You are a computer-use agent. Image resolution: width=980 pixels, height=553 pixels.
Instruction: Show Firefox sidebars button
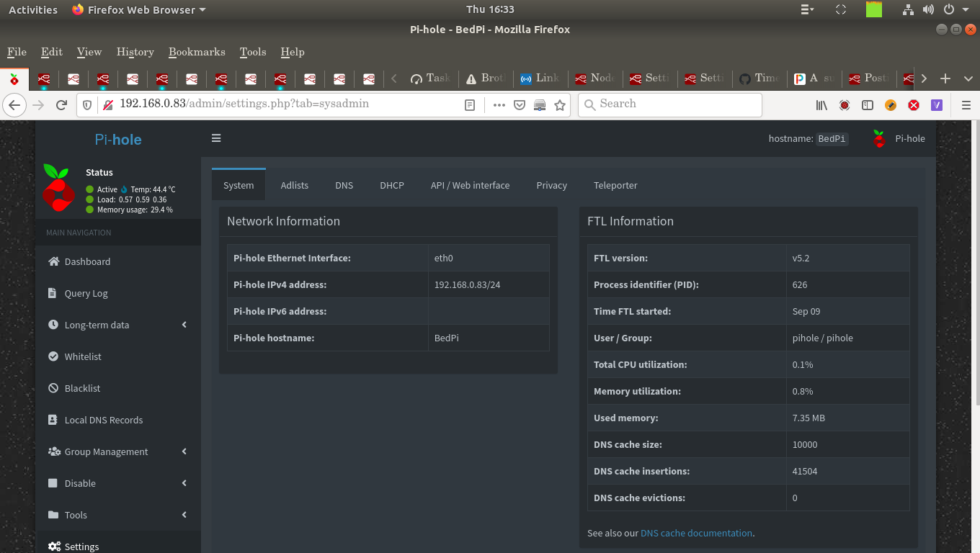point(868,105)
